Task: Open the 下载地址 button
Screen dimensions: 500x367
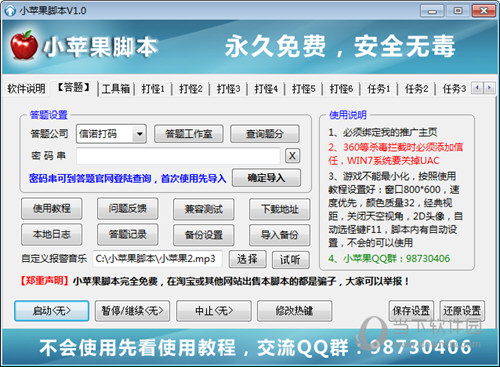Action: [x=280, y=209]
